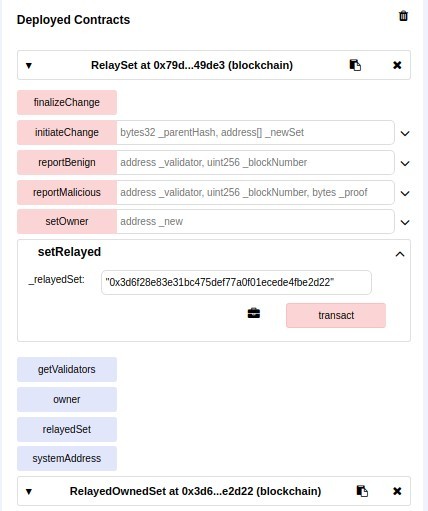Click the setOwner button
The height and width of the screenshot is (511, 428).
[67, 221]
